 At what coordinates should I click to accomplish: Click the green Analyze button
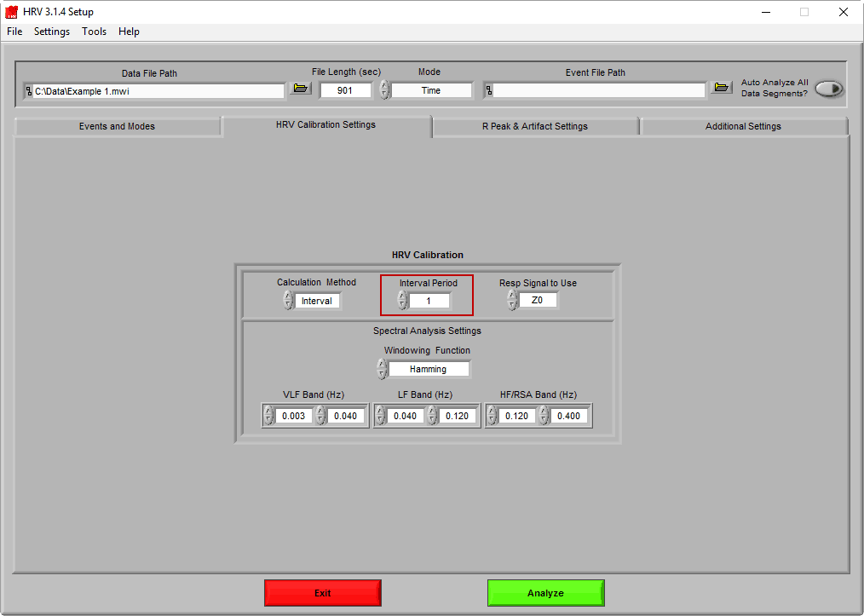pos(545,593)
